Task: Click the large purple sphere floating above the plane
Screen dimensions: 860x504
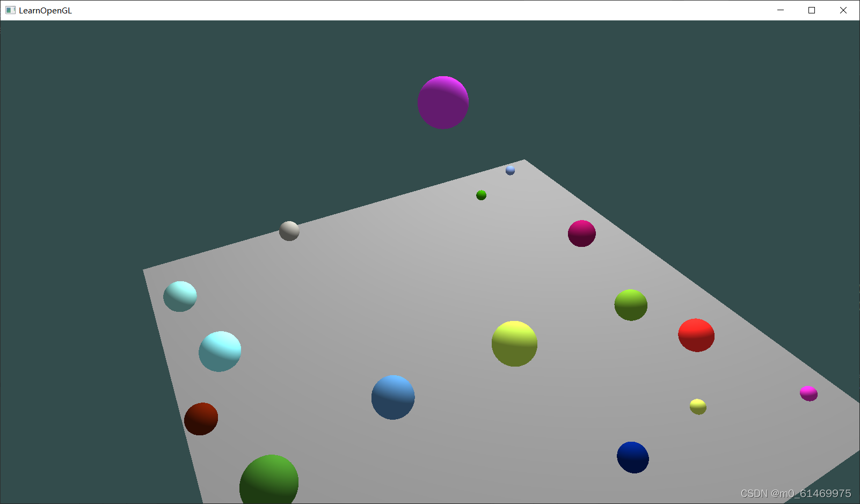Action: tap(443, 103)
